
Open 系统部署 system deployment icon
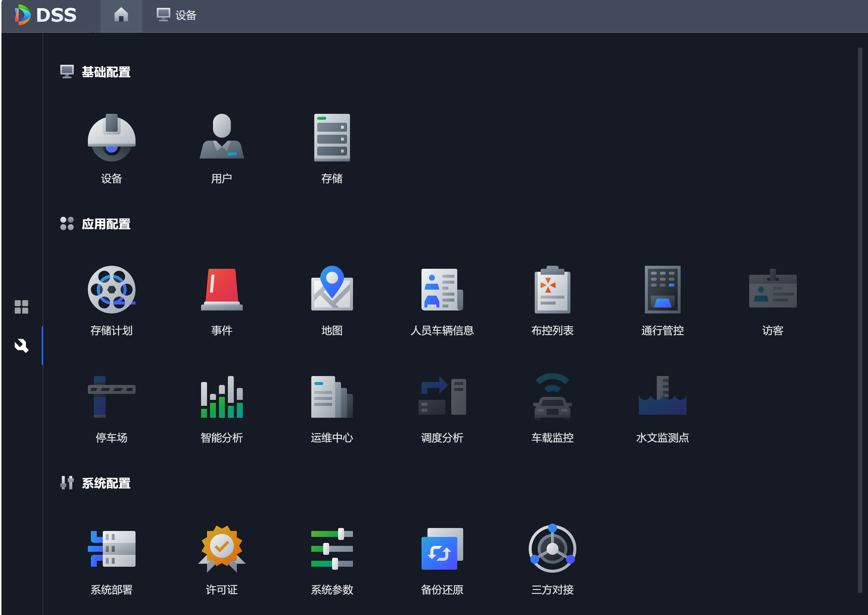click(x=111, y=549)
